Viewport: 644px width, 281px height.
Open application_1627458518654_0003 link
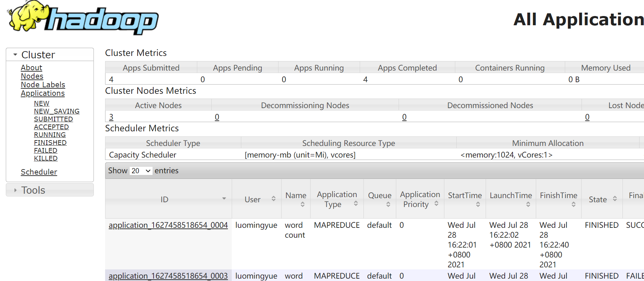click(168, 276)
